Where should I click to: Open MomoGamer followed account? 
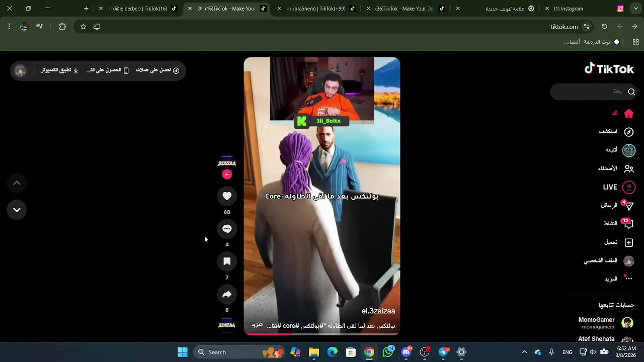pyautogui.click(x=606, y=323)
